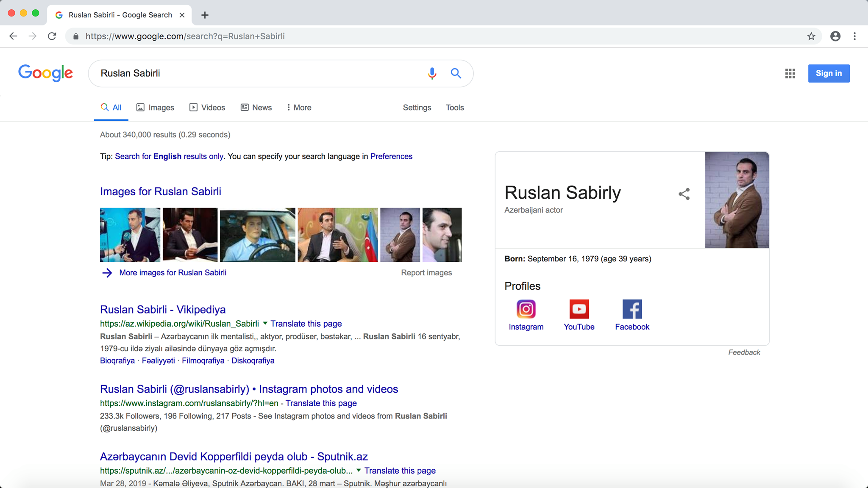Click the Sign in button
868x488 pixels.
point(829,73)
